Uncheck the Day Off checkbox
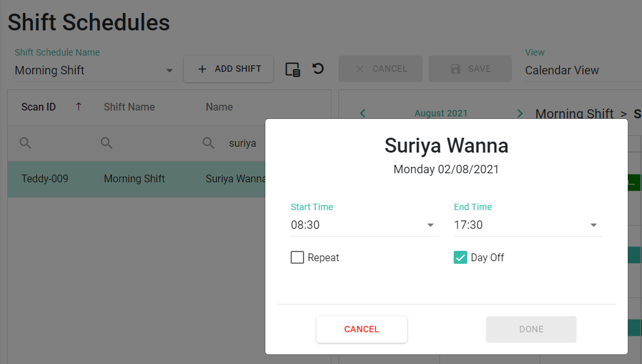This screenshot has height=364, width=642. (x=460, y=257)
